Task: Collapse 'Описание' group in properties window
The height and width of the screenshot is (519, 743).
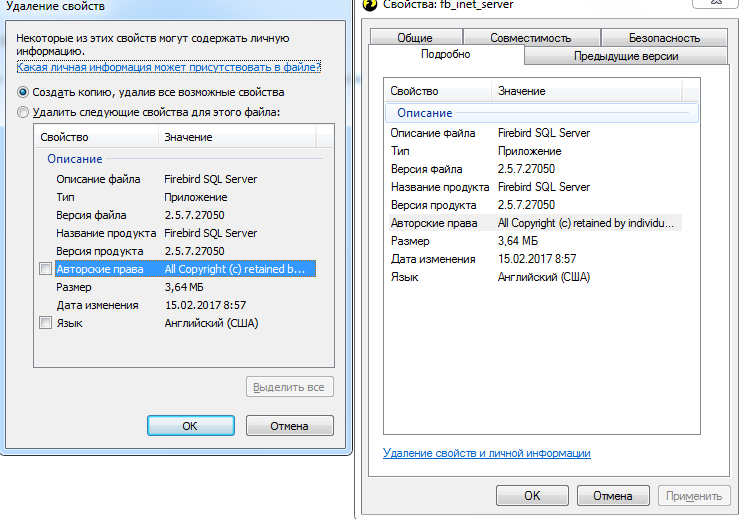Action: 542,113
